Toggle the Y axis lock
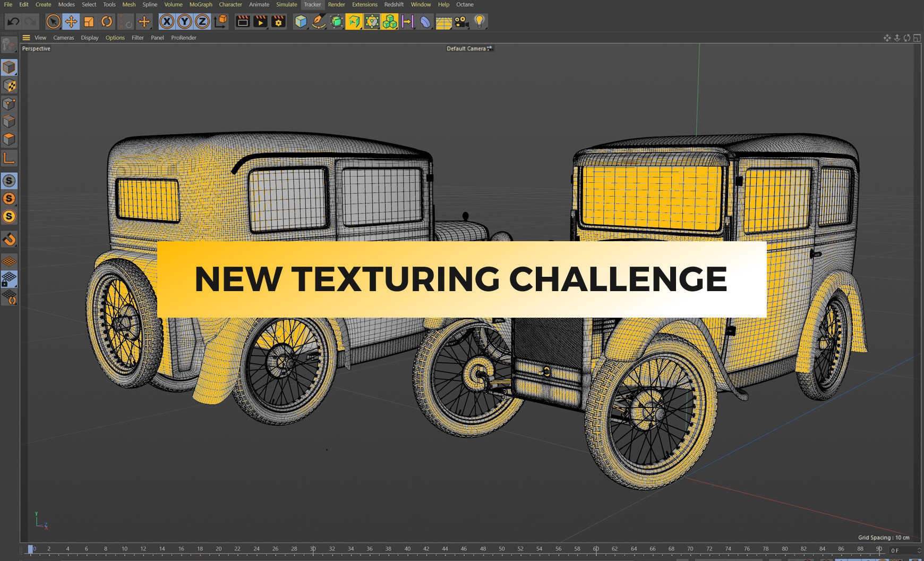The image size is (924, 561). pyautogui.click(x=185, y=22)
